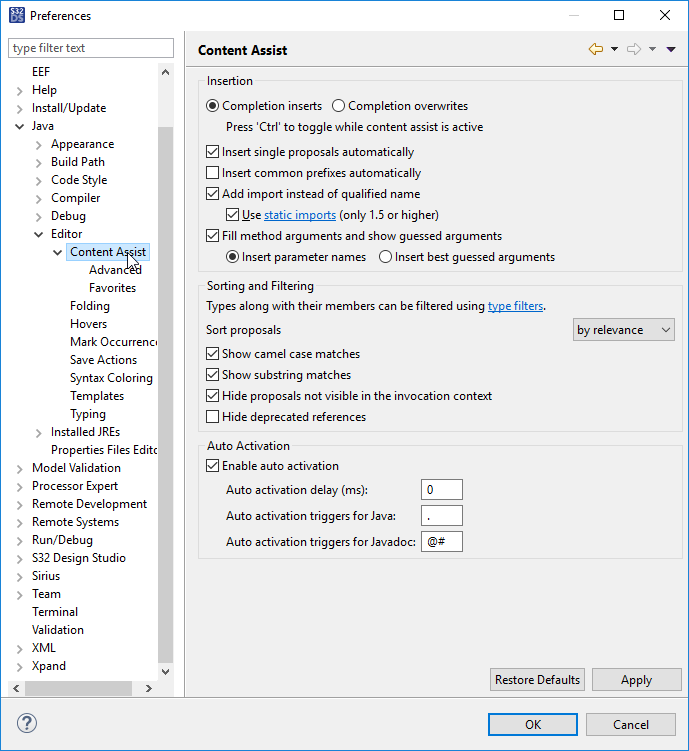Open the Sort proposals dropdown
This screenshot has width=689, height=751.
[x=624, y=330]
